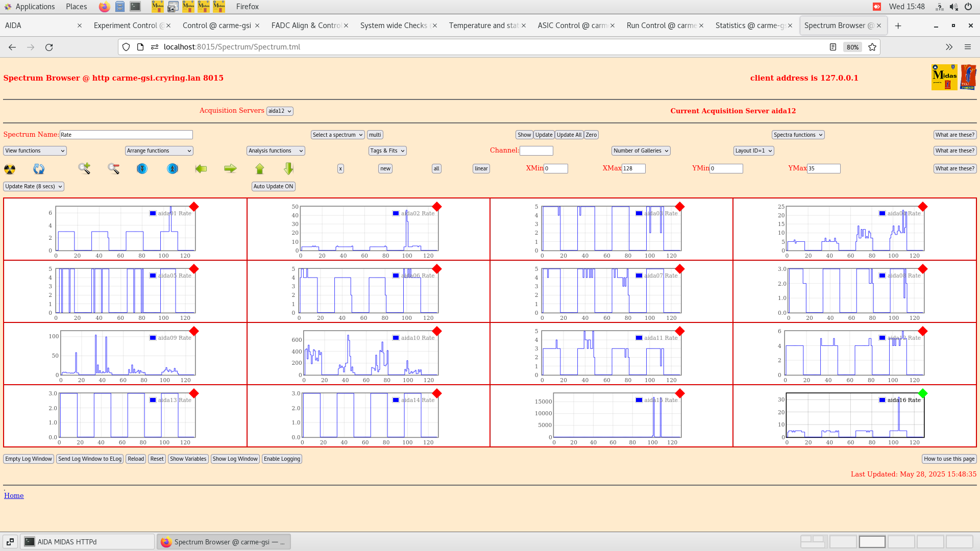Click the blue circular refresh icon
Image resolution: width=980 pixels, height=551 pixels.
coord(39,169)
